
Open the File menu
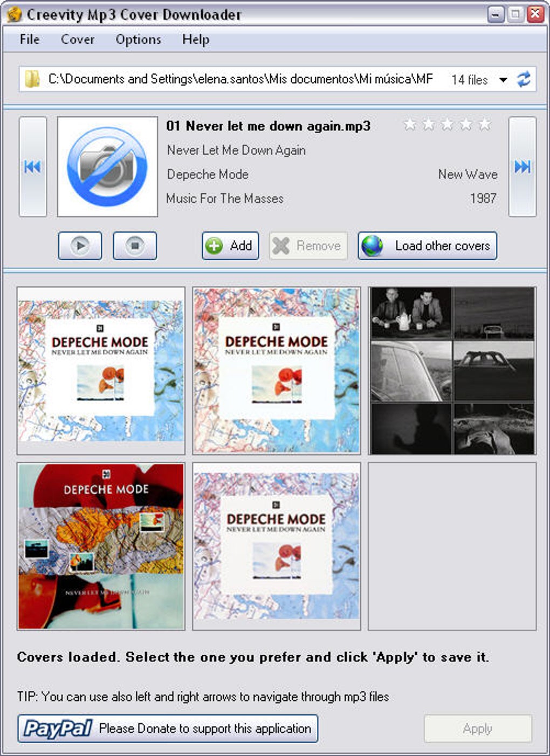pyautogui.click(x=30, y=39)
